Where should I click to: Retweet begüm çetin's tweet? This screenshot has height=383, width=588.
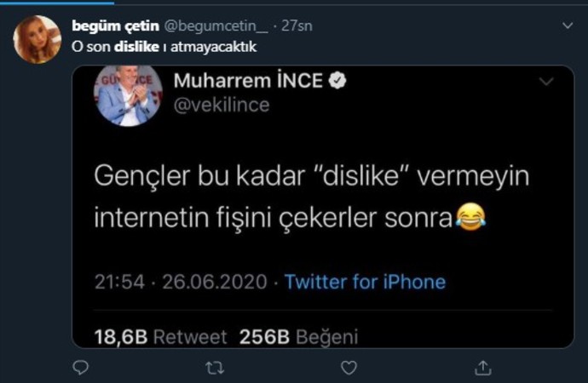pos(216,368)
